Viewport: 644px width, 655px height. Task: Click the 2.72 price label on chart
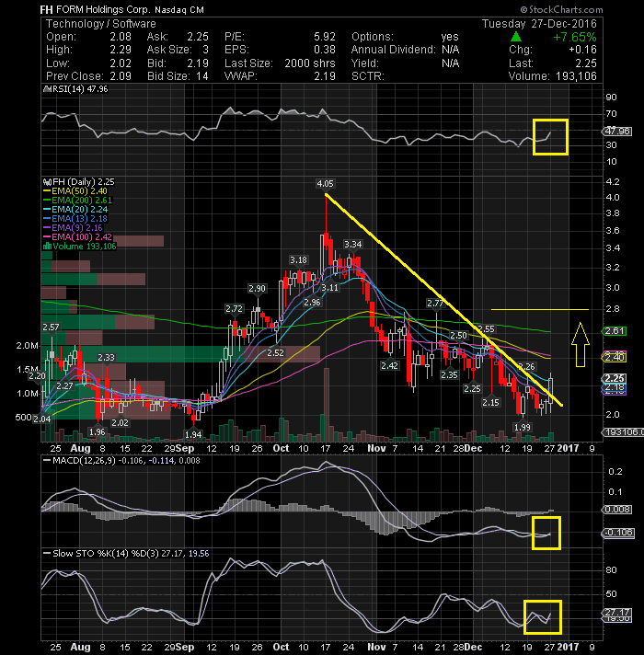pos(234,309)
